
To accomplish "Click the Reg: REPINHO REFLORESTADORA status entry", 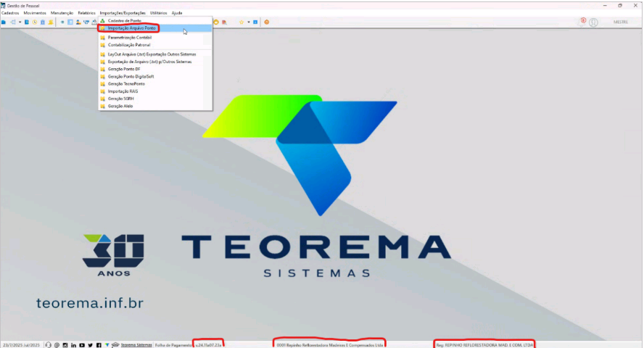I will coord(484,345).
